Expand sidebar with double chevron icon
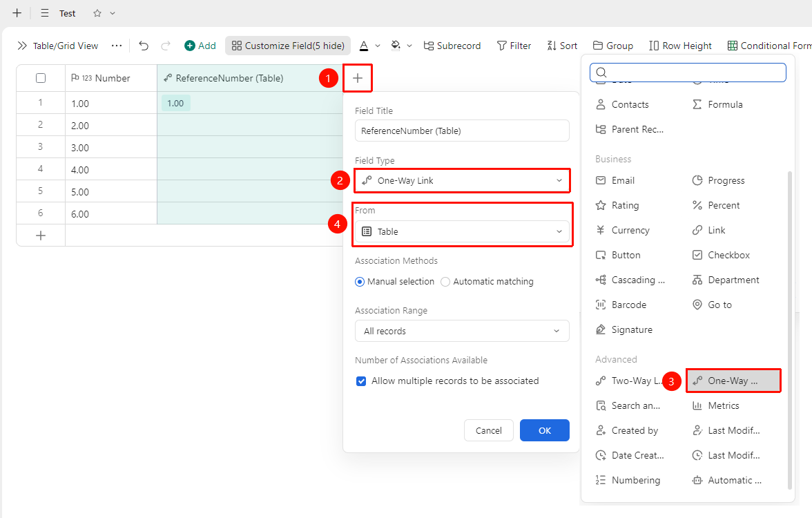This screenshot has height=518, width=812. [22, 46]
